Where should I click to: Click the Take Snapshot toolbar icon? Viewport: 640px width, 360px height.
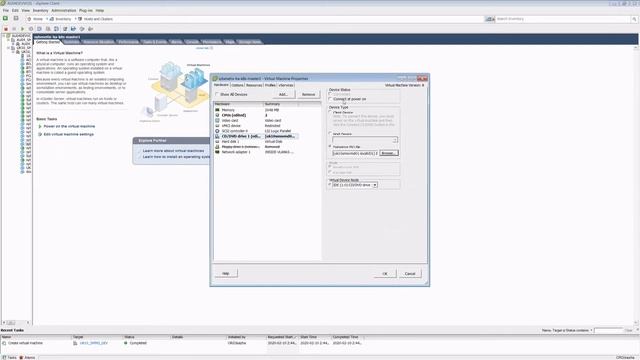[x=40, y=29]
